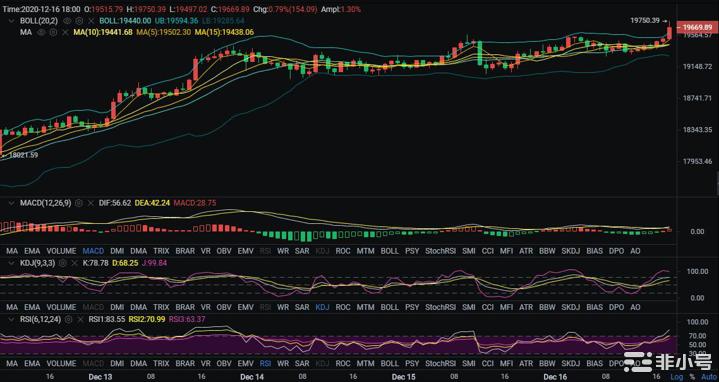Select highlighted RSI tab in bottom row
719x382 pixels.
[x=265, y=363]
